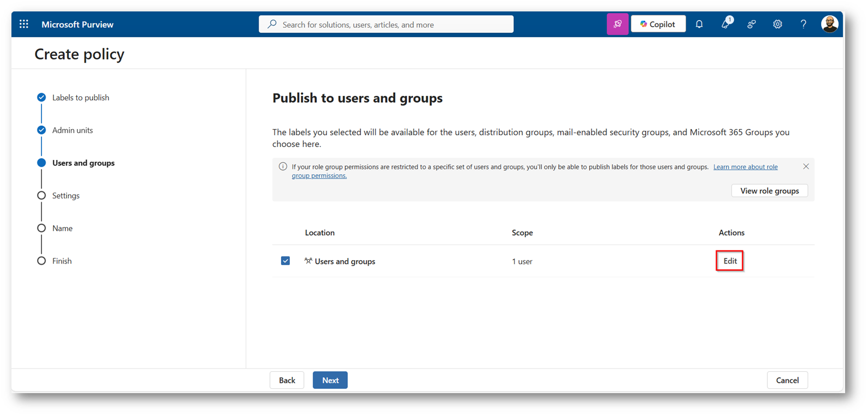Screen dimensions: 868x416
Task: Click in the Purview search box
Action: click(392, 25)
